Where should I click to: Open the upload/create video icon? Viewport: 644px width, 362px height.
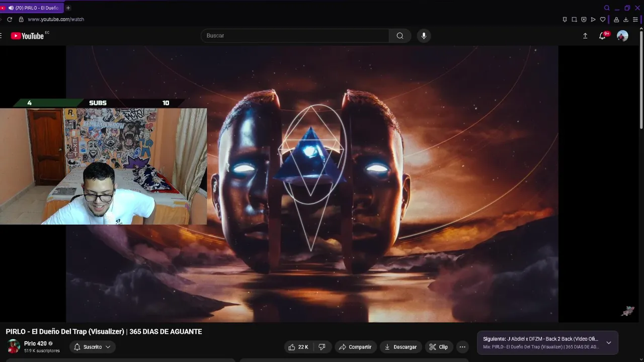(585, 36)
